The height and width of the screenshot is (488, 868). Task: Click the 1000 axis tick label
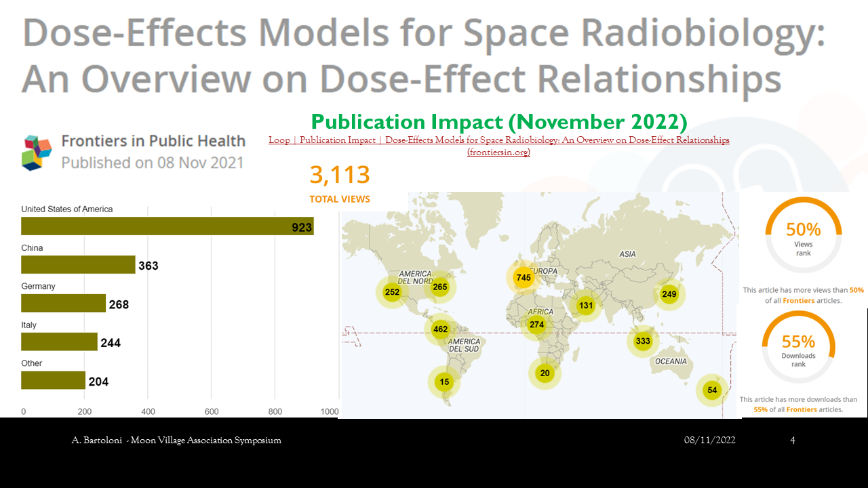pos(330,411)
